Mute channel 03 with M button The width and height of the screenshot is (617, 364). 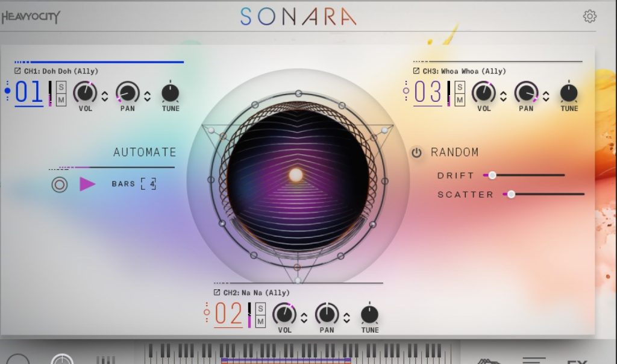[x=460, y=99]
